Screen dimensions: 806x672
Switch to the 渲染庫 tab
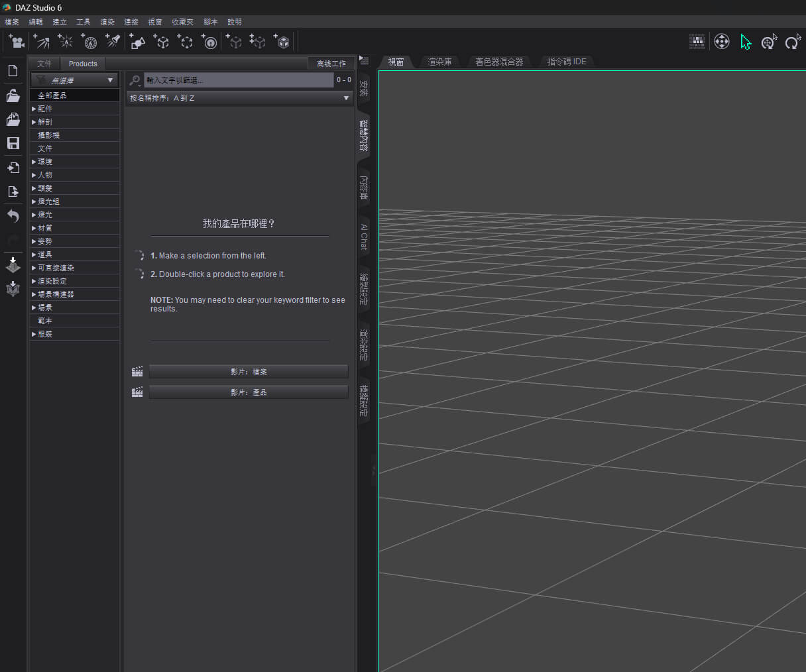(439, 62)
